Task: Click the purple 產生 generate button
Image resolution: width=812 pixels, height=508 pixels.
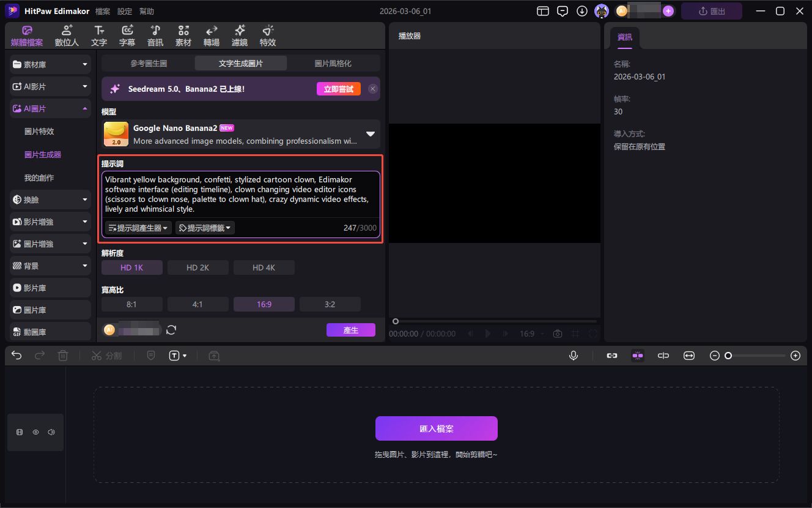Action: 350,330
